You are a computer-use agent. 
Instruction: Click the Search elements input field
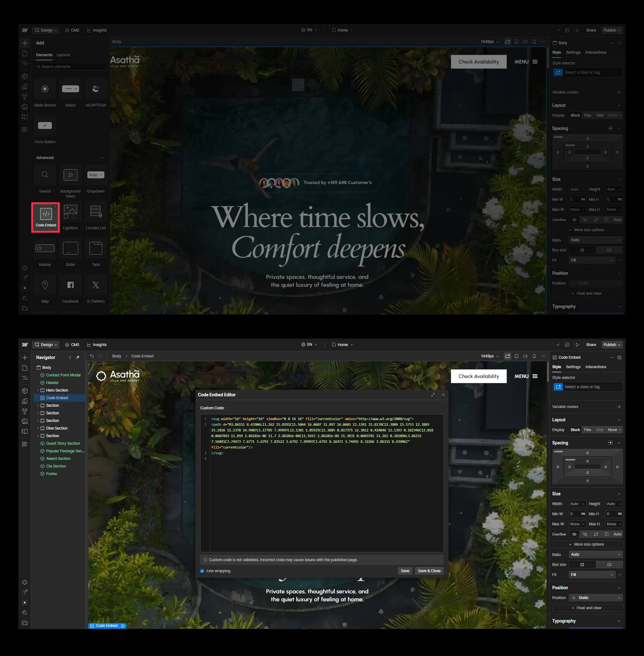tap(70, 67)
